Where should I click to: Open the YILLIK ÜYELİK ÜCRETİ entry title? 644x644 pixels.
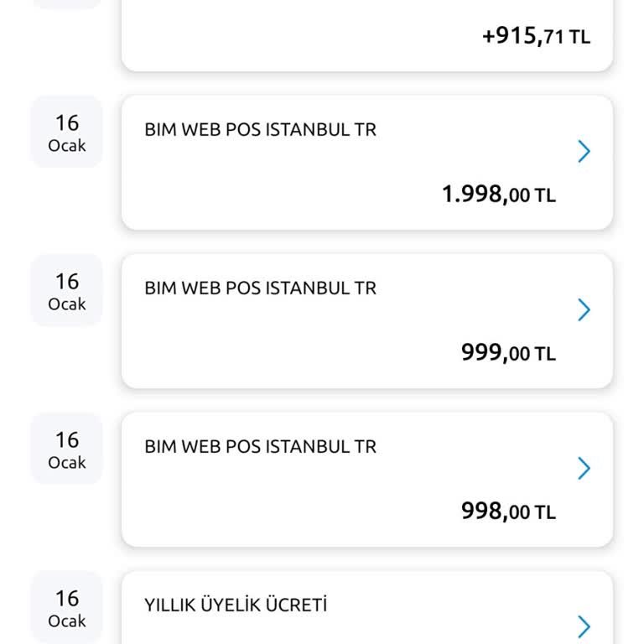click(x=236, y=605)
